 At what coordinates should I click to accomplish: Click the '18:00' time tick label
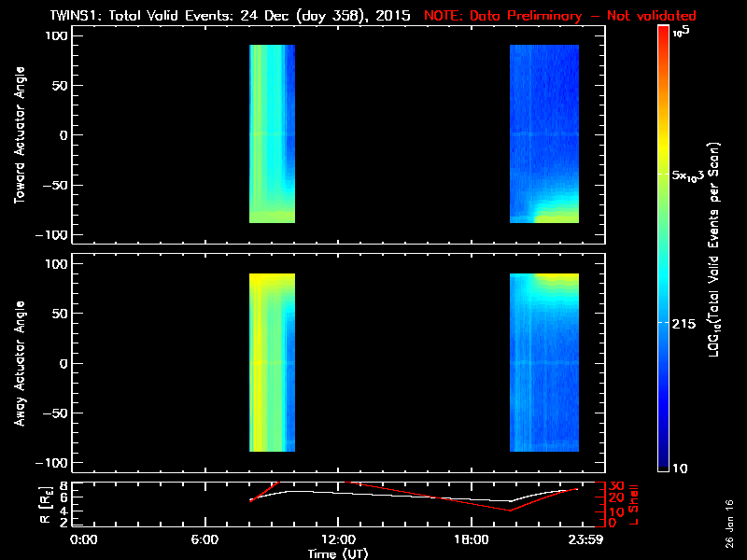(x=472, y=539)
